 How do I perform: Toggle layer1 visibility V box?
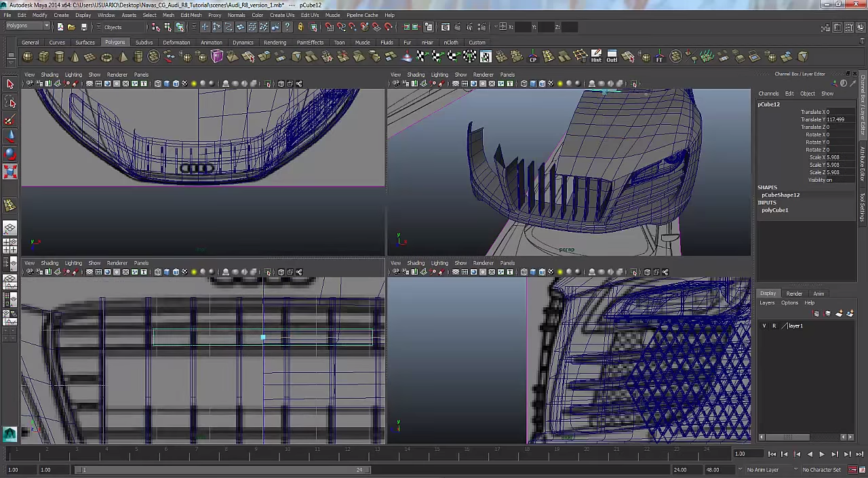coord(764,326)
